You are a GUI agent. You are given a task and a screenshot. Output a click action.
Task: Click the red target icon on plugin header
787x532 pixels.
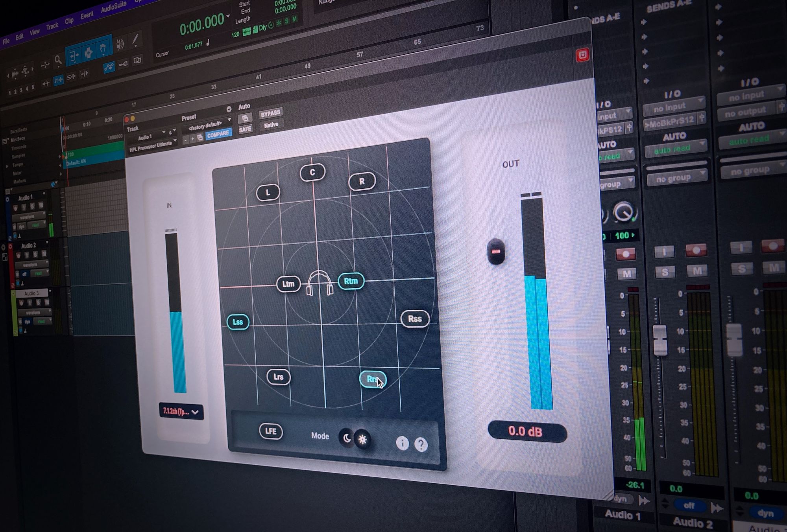point(582,55)
